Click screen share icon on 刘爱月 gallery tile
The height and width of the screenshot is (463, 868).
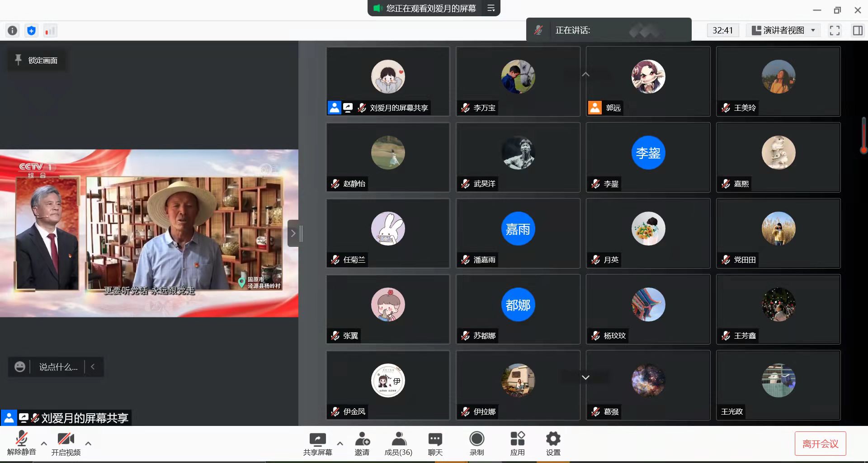[348, 108]
